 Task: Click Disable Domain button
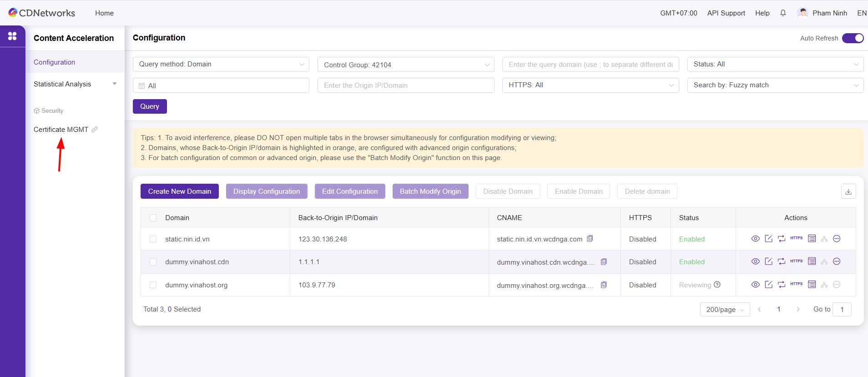pyautogui.click(x=508, y=191)
